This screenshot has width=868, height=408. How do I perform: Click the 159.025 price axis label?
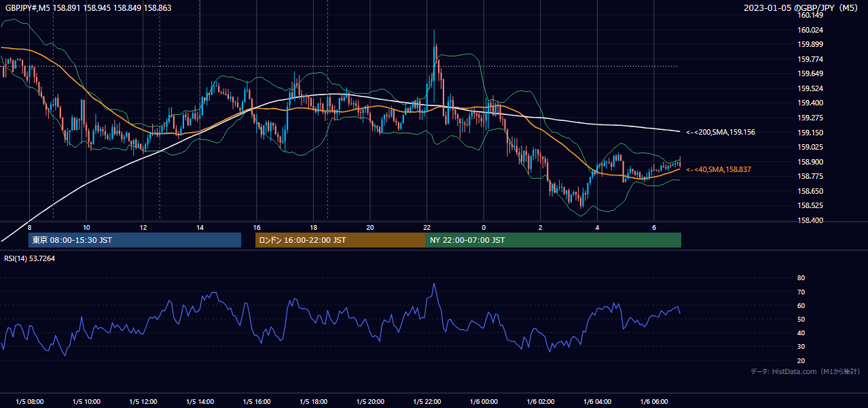tap(810, 147)
